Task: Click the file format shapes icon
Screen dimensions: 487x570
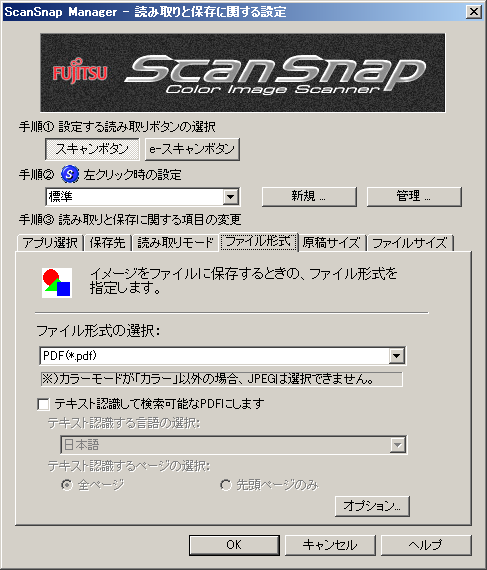Action: (57, 283)
